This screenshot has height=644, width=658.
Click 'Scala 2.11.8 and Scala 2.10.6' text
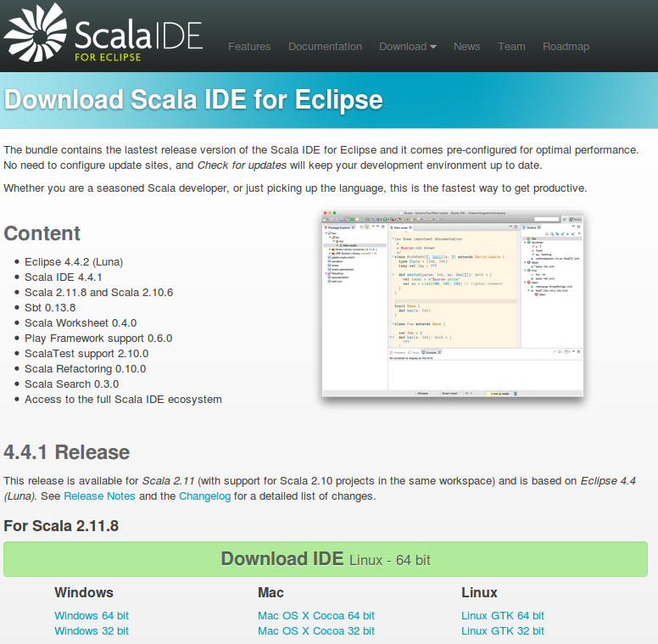[99, 293]
